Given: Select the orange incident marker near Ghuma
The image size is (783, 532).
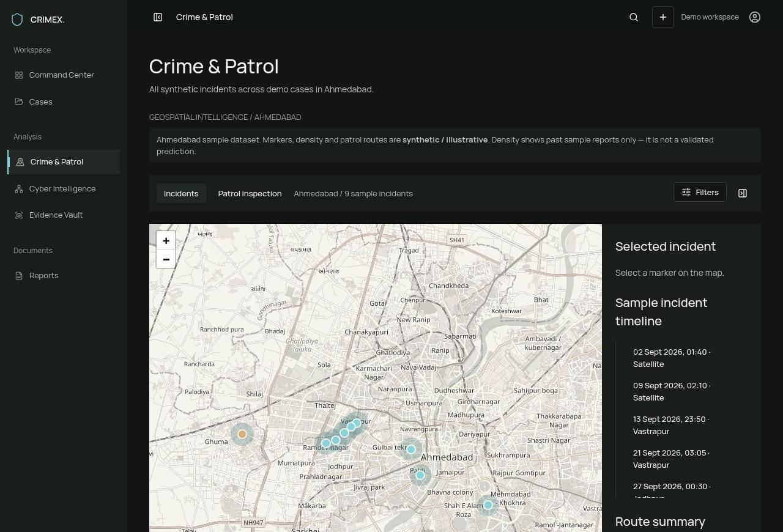Looking at the screenshot, I should pos(242,434).
